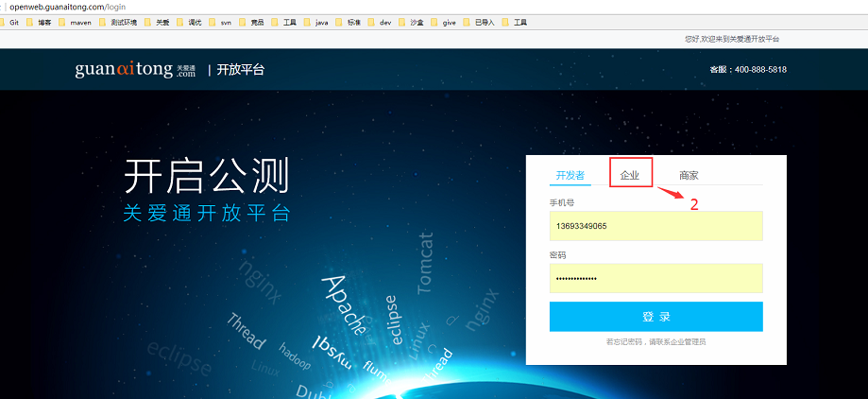The image size is (868, 399).
Task: Click the 您好,欢迎来到关爱通开放平台 greeting
Action: coord(732,39)
